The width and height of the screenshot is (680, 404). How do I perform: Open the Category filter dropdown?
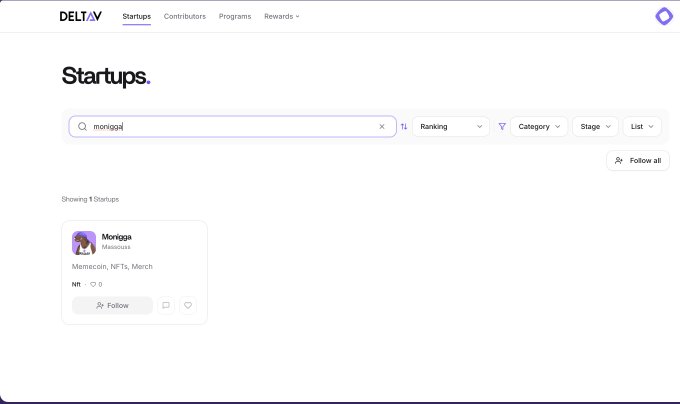tap(539, 127)
